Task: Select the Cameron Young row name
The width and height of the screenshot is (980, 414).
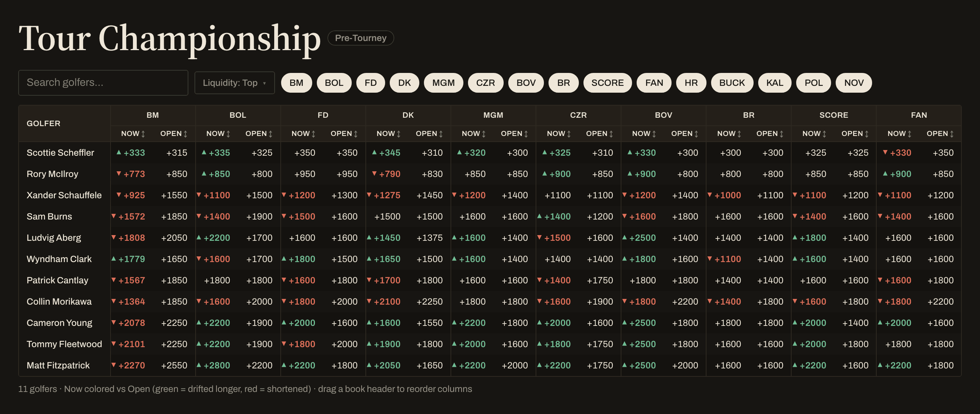Action: click(59, 323)
